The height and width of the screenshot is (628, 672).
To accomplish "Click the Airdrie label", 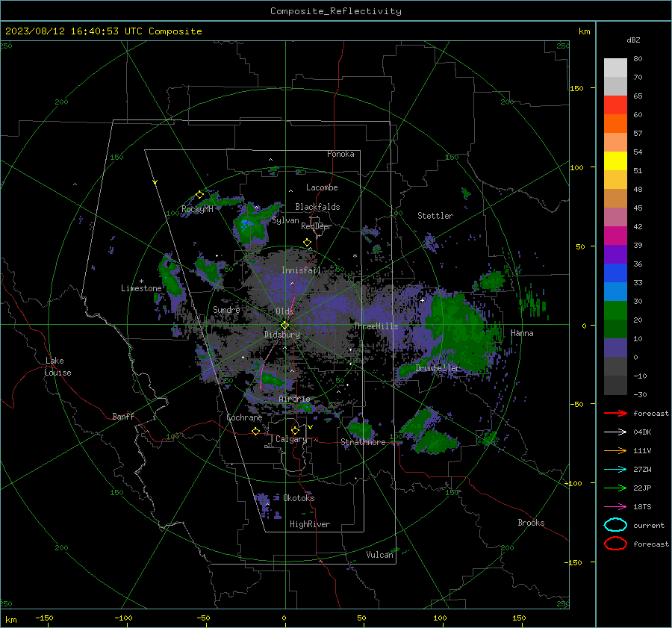I will tap(294, 399).
